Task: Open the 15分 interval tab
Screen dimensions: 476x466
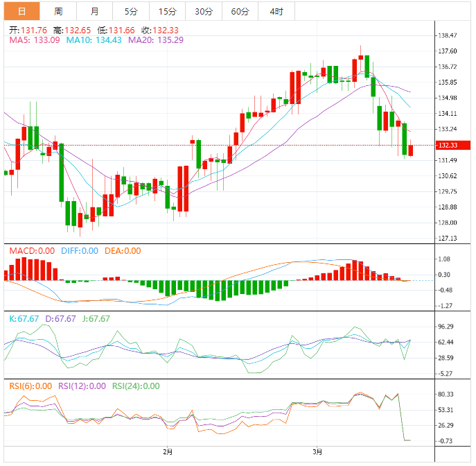Action: pos(167,11)
